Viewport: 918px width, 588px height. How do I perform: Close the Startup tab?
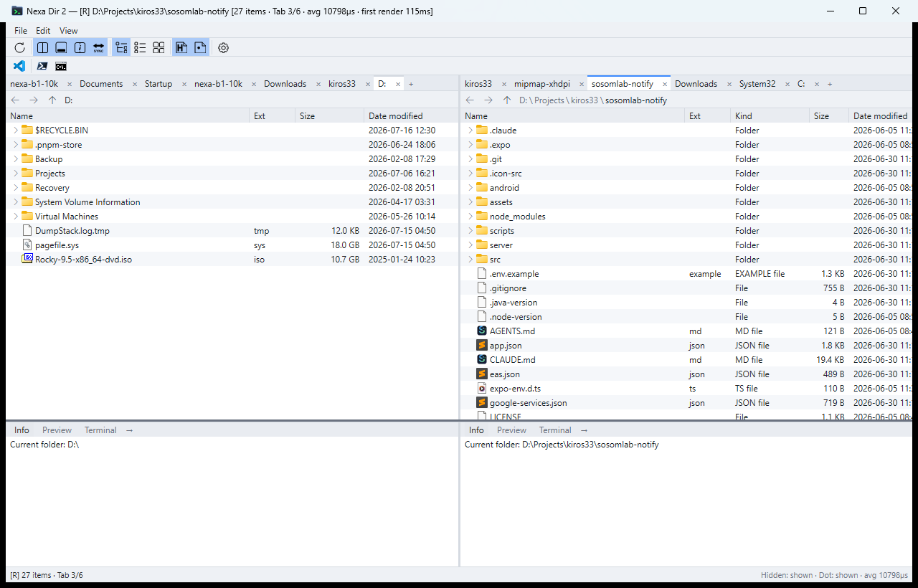[x=184, y=84]
